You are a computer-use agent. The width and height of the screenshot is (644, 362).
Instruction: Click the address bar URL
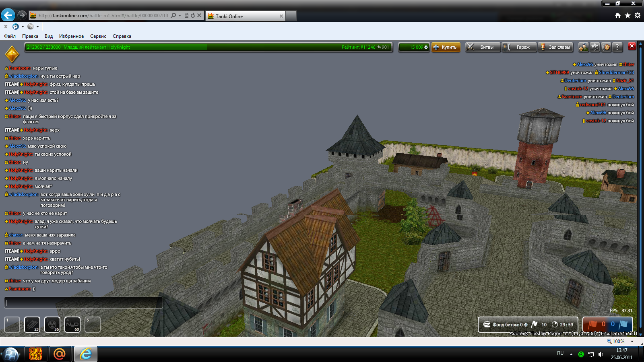(x=103, y=16)
